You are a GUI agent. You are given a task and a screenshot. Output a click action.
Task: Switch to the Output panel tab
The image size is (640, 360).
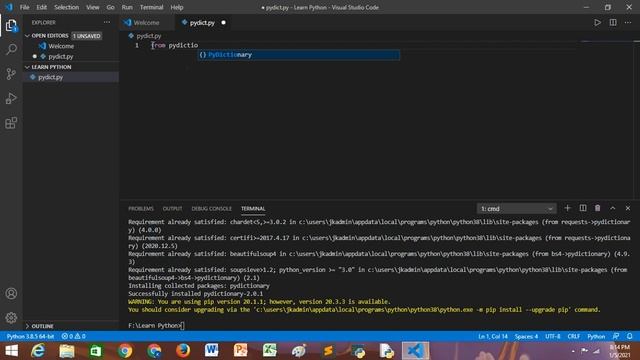click(x=172, y=209)
